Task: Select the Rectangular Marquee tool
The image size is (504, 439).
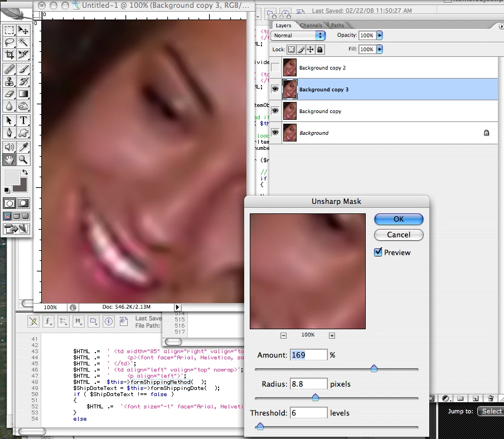Action: coord(9,30)
